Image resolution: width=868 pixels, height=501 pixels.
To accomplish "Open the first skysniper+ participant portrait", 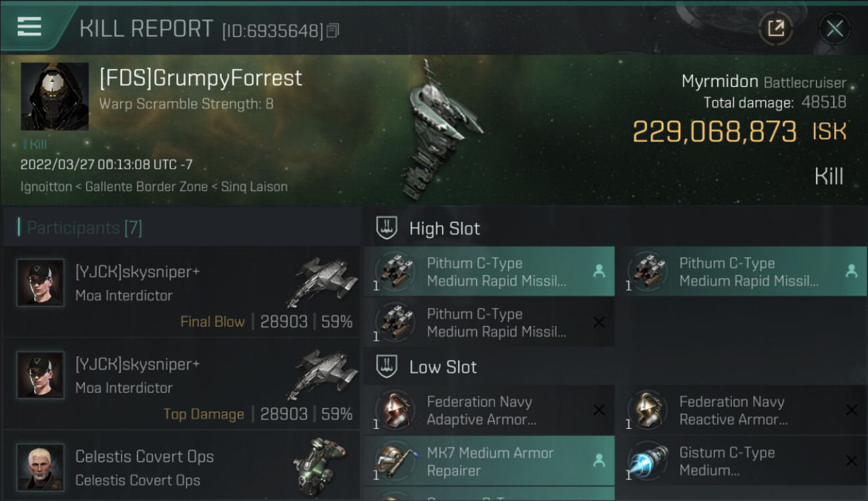I will point(41,283).
